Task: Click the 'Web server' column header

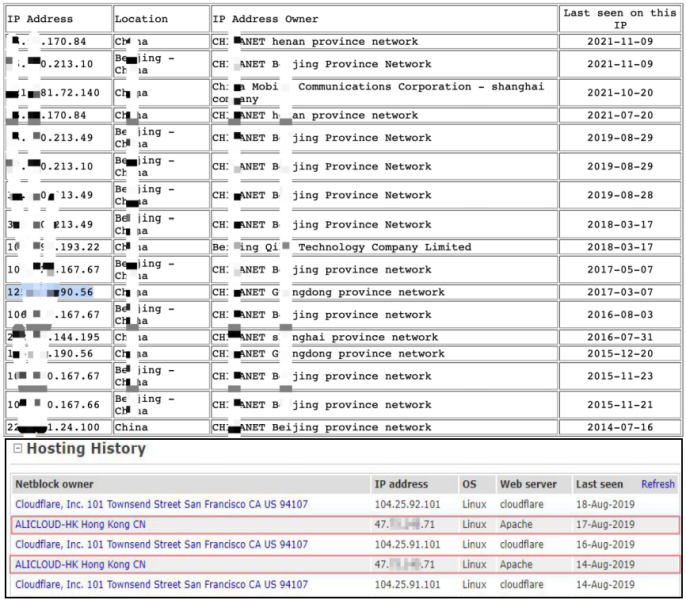Action: [528, 484]
